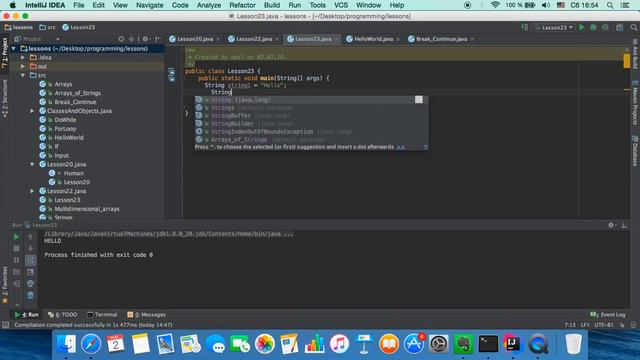640x360 pixels.
Task: Open the Terminal tool window button
Action: pyautogui.click(x=102, y=315)
